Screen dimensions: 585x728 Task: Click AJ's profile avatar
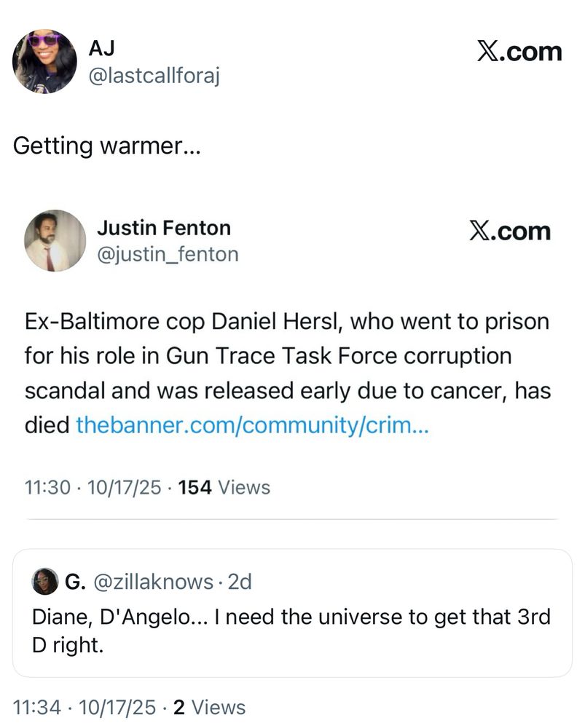[44, 62]
